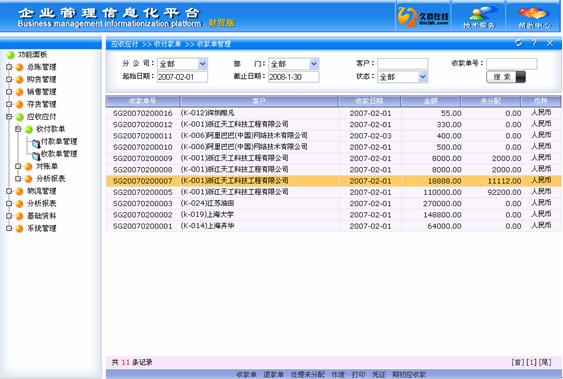Click the green orb beside 应收应付
This screenshot has height=379, width=563.
pyautogui.click(x=19, y=117)
